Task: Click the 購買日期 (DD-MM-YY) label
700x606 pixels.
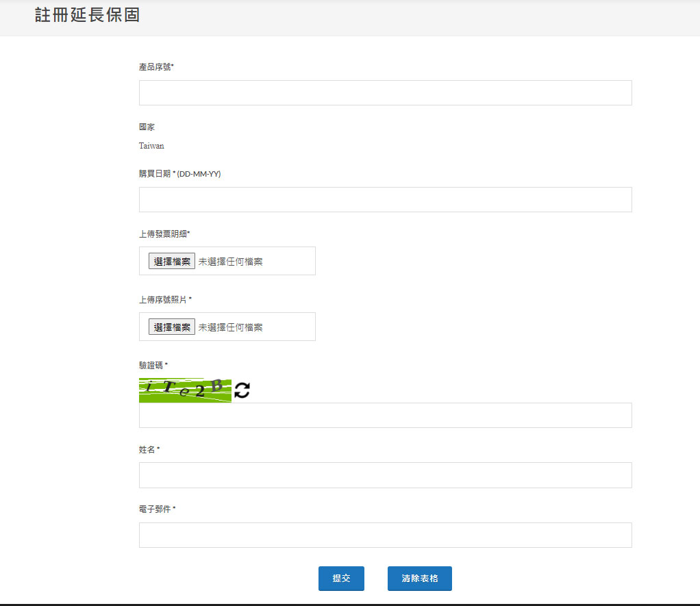Action: [x=179, y=174]
